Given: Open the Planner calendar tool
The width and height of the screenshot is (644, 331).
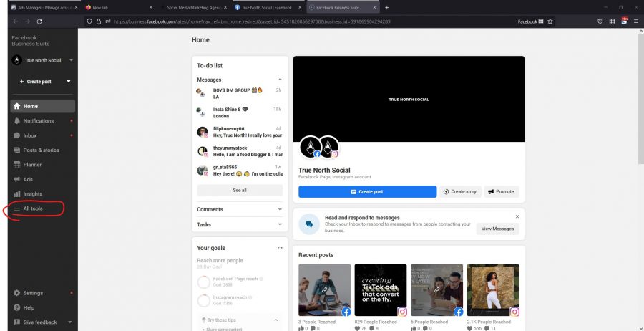Looking at the screenshot, I should click(x=32, y=165).
